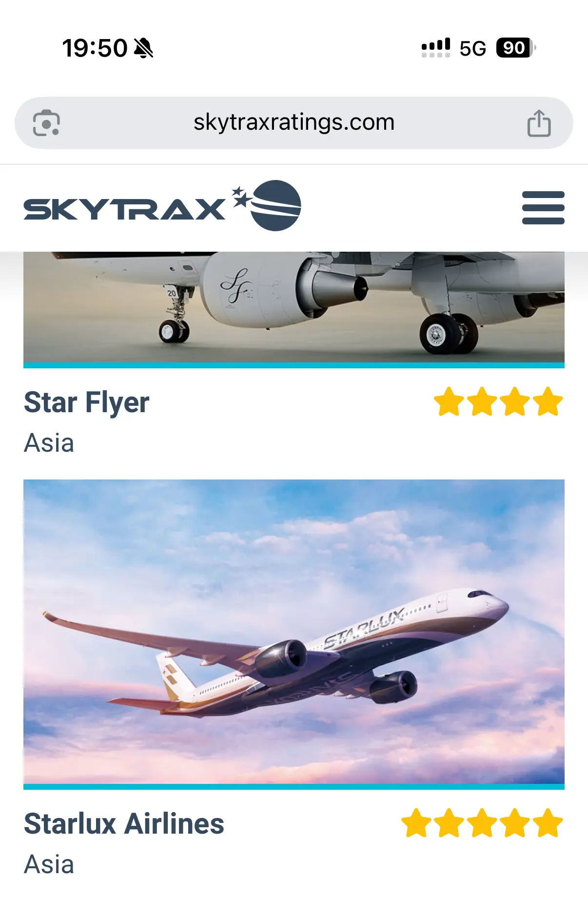This screenshot has height=899, width=588.
Task: Tap the camera lens search icon
Action: [46, 123]
